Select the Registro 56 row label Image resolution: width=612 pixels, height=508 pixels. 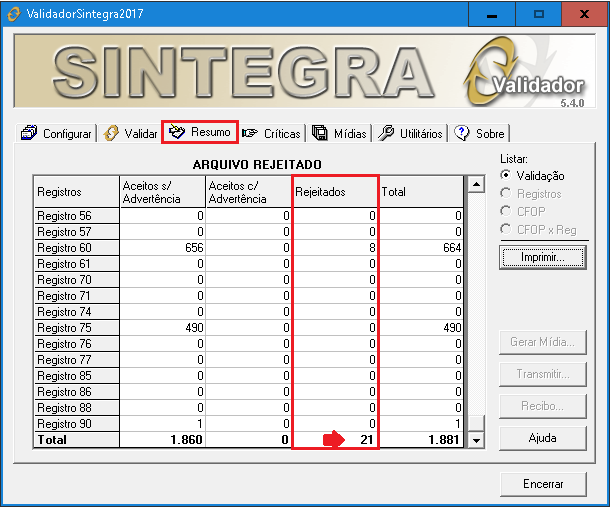click(x=76, y=216)
